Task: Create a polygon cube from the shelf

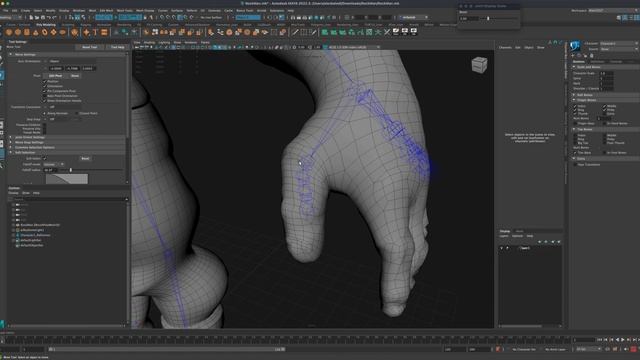Action: (x=18, y=32)
